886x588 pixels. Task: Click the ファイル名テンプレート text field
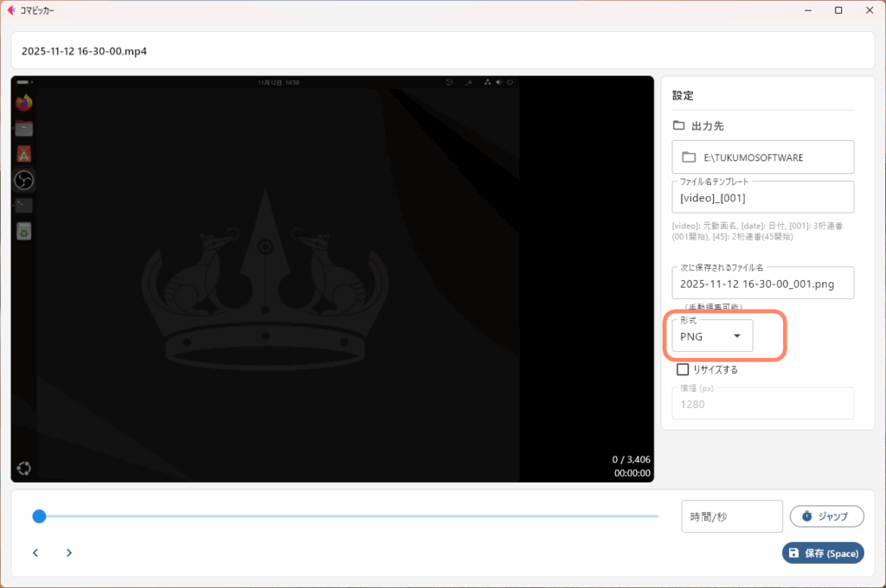762,198
